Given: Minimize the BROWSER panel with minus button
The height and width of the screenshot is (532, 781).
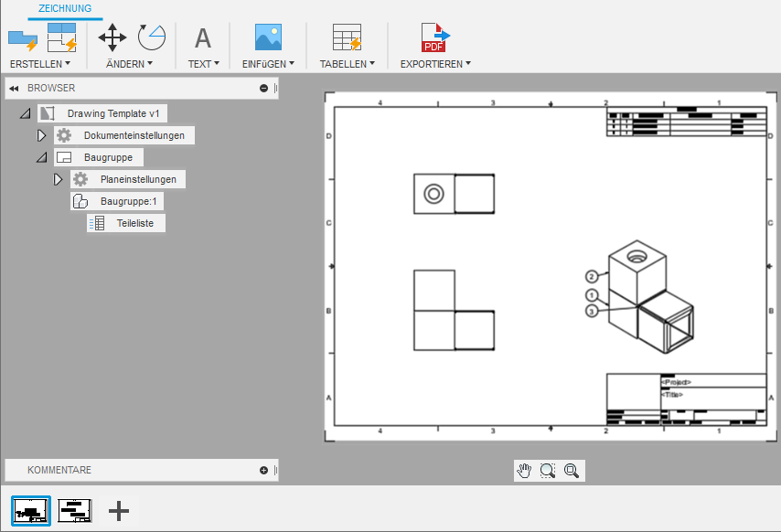Looking at the screenshot, I should pyautogui.click(x=263, y=88).
